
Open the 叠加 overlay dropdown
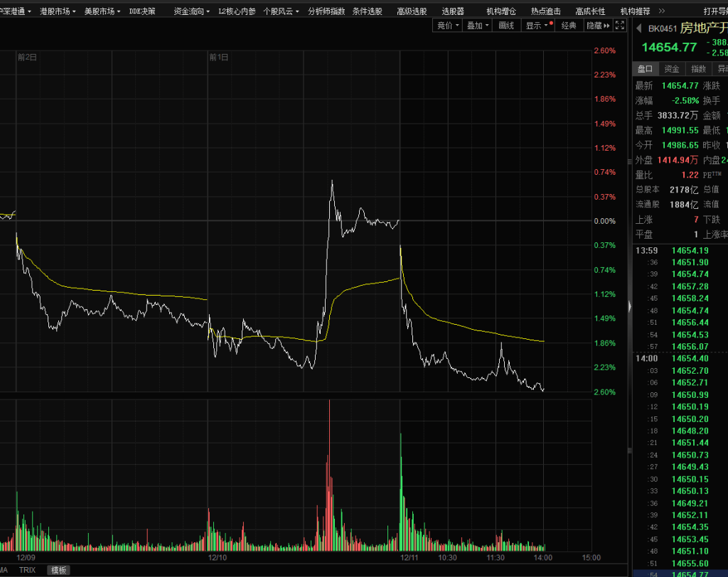478,25
